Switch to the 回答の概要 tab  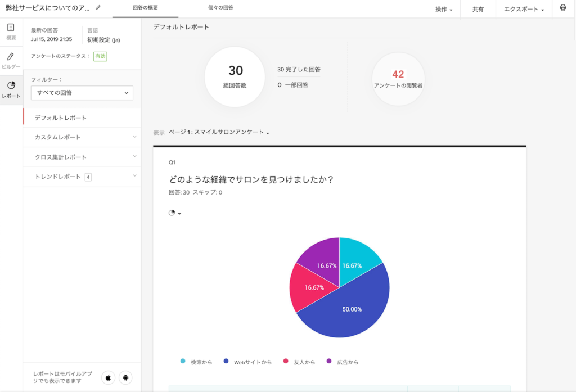pos(146,8)
